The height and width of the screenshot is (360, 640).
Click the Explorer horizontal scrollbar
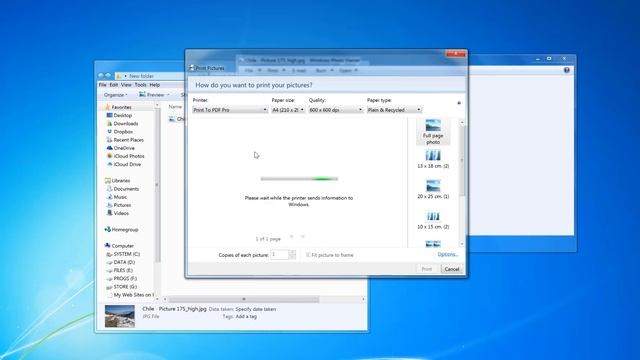click(x=244, y=299)
